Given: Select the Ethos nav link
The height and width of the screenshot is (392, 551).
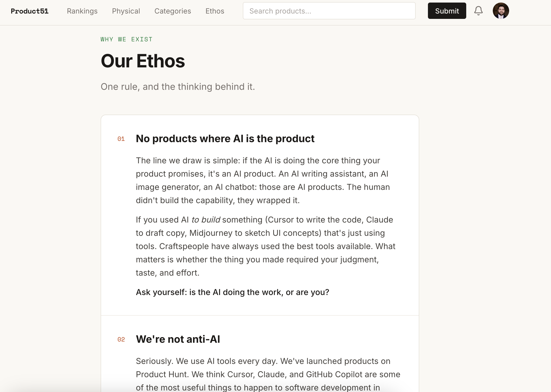Looking at the screenshot, I should pos(215,11).
